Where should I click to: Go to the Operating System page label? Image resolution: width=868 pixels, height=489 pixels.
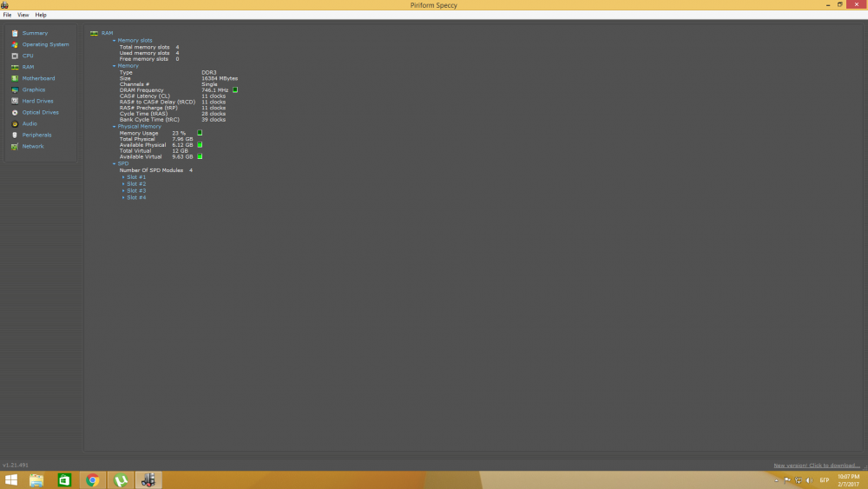coord(45,44)
